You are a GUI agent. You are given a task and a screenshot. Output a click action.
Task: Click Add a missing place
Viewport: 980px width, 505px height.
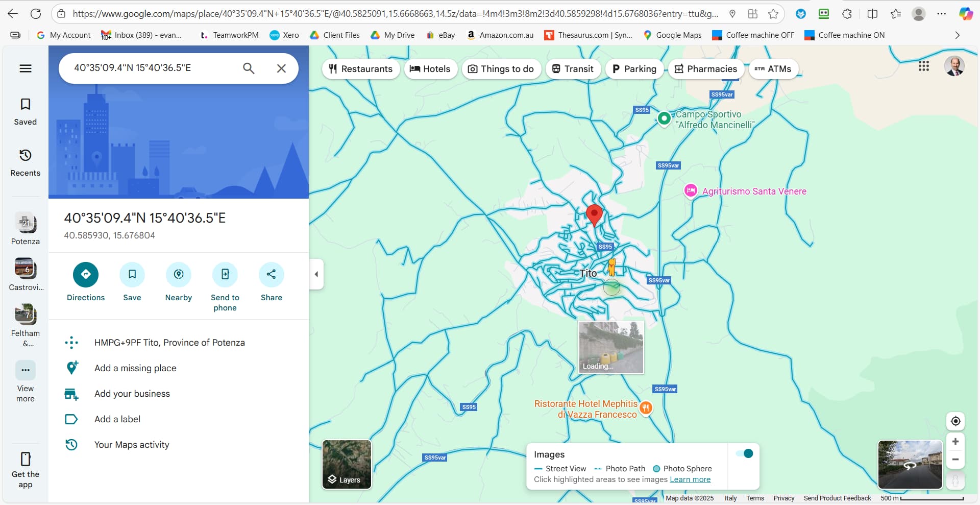point(135,368)
